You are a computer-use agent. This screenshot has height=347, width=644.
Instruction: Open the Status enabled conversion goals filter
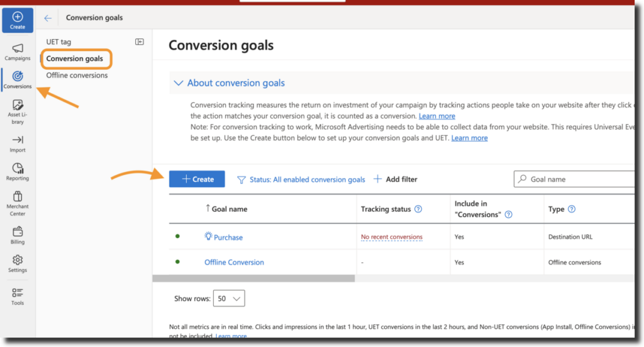coord(301,179)
